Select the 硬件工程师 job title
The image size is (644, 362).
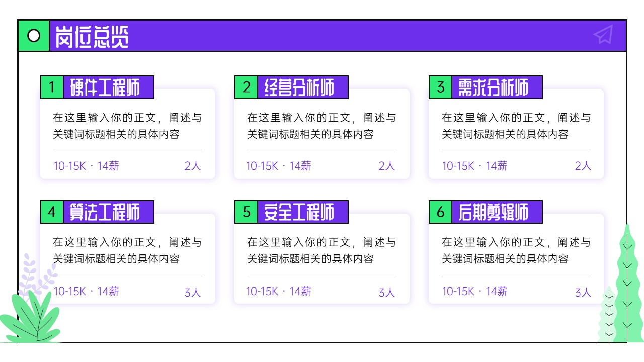point(105,87)
